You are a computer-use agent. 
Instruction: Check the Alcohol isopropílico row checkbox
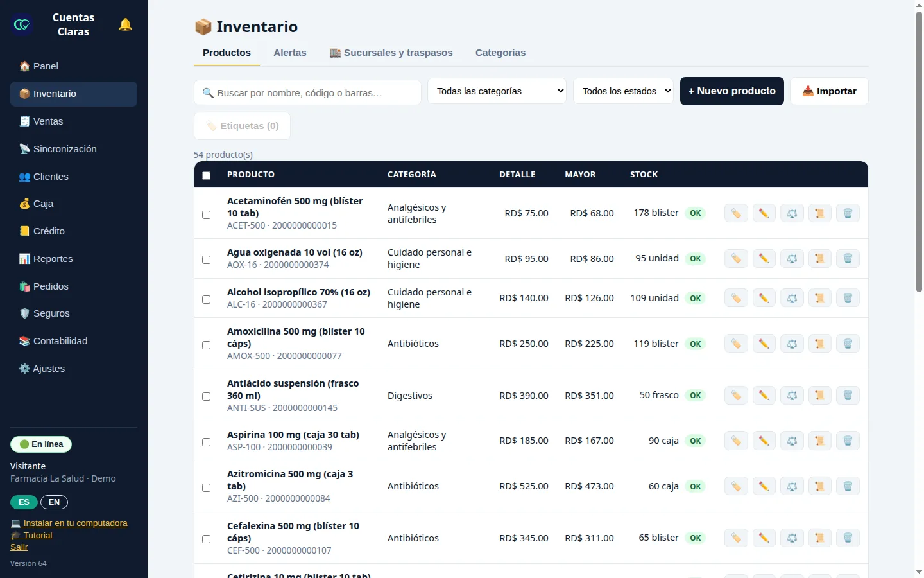[206, 299]
